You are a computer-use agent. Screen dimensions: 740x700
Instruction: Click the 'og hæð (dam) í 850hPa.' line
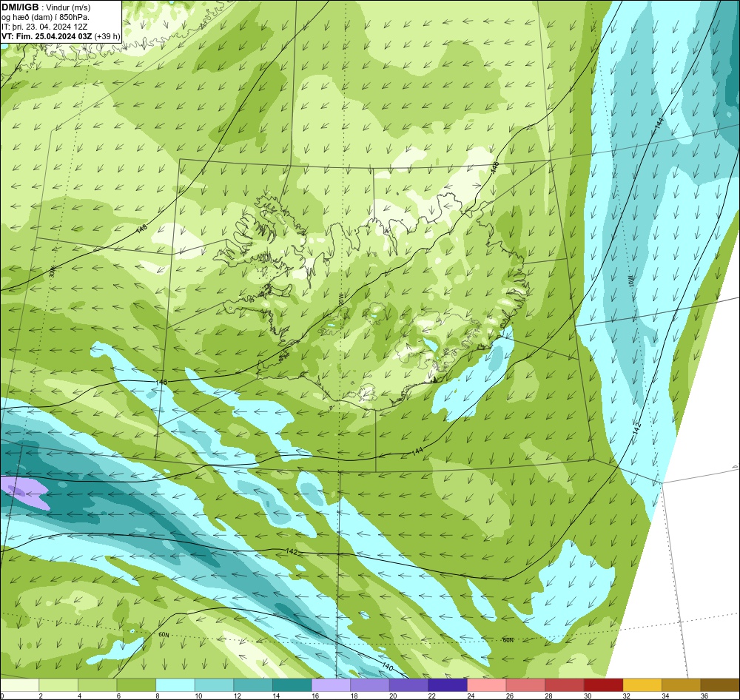click(45, 17)
